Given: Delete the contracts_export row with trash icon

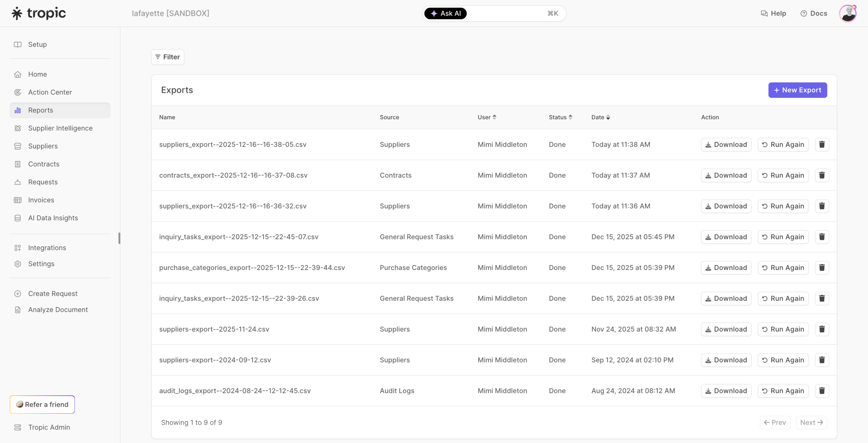Looking at the screenshot, I should 822,175.
